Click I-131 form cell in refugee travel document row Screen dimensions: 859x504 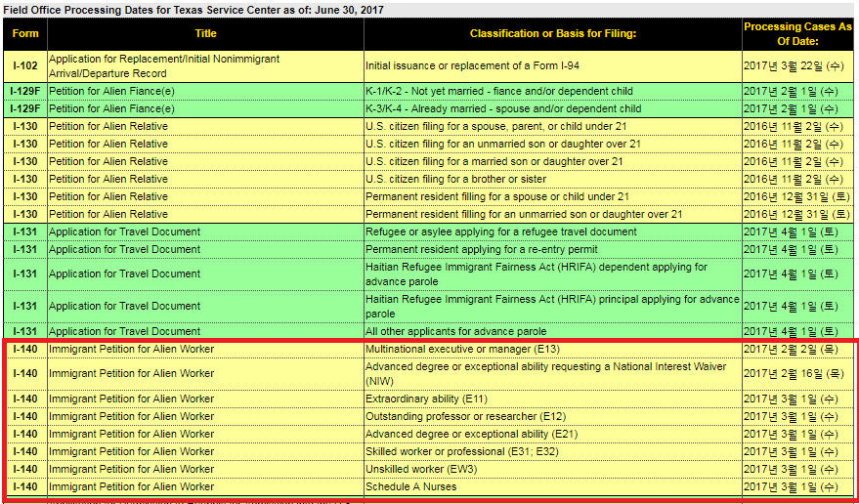point(25,231)
